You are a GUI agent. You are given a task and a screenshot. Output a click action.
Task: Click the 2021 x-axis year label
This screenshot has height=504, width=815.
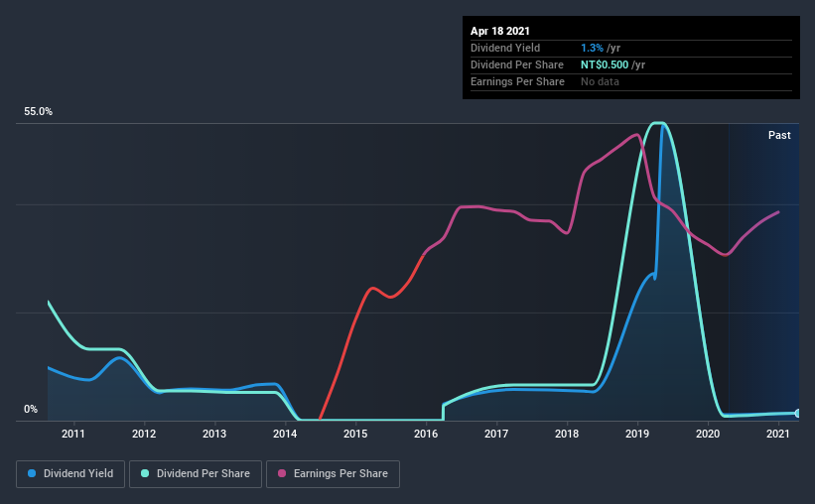pos(778,434)
